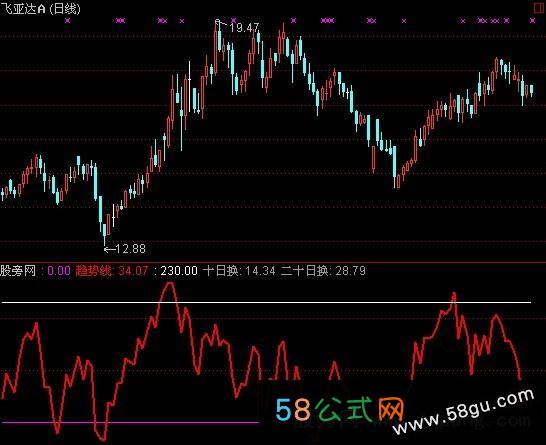The width and height of the screenshot is (546, 445).
Task: Select the 二十日换 28.79 label
Action: tap(323, 271)
